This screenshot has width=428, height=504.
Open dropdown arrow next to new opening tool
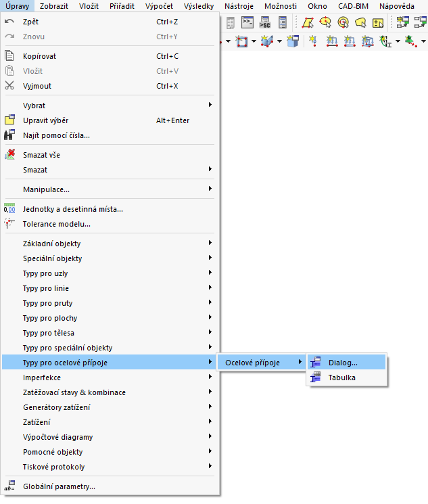(254, 41)
